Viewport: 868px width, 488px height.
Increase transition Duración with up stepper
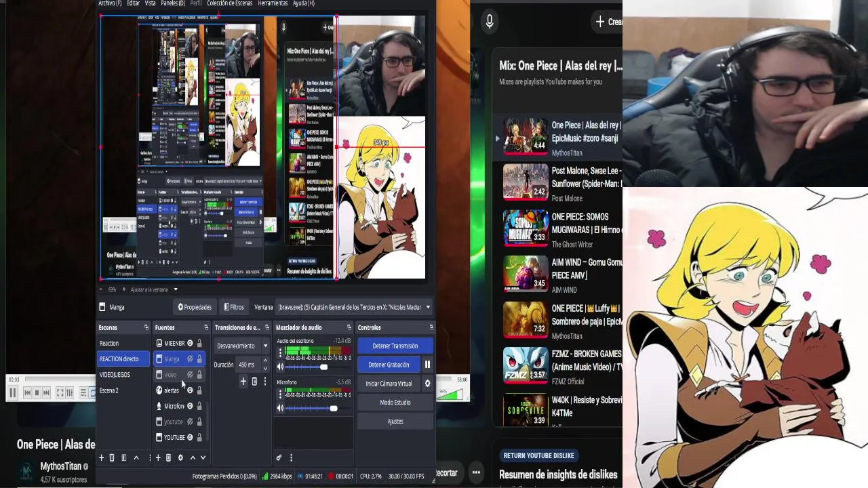(x=264, y=362)
